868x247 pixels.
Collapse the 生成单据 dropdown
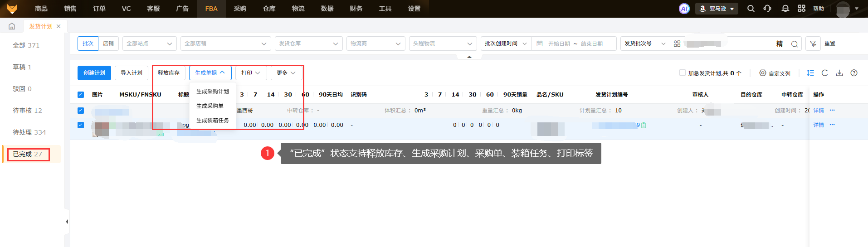[x=210, y=73]
